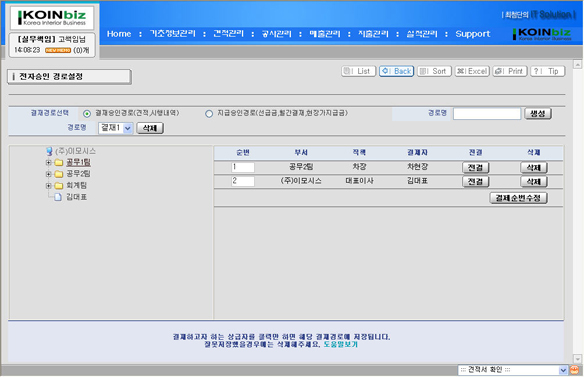584x377 pixels.
Task: Open the Tip help button
Action: coord(548,71)
